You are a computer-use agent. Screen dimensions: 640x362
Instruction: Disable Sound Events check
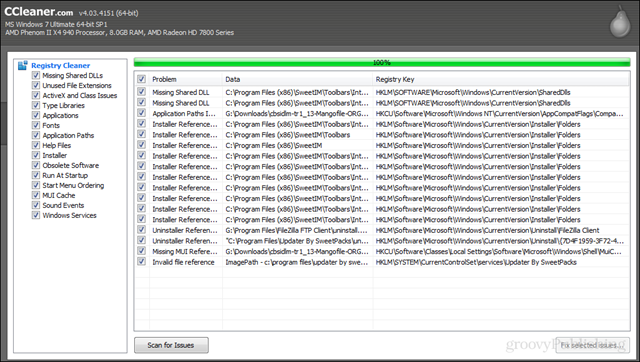36,205
